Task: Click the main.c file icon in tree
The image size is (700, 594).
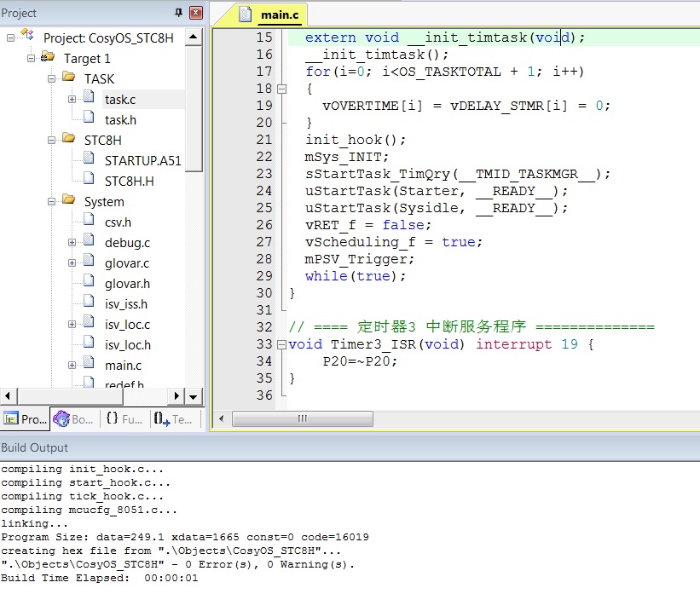Action: click(x=89, y=362)
